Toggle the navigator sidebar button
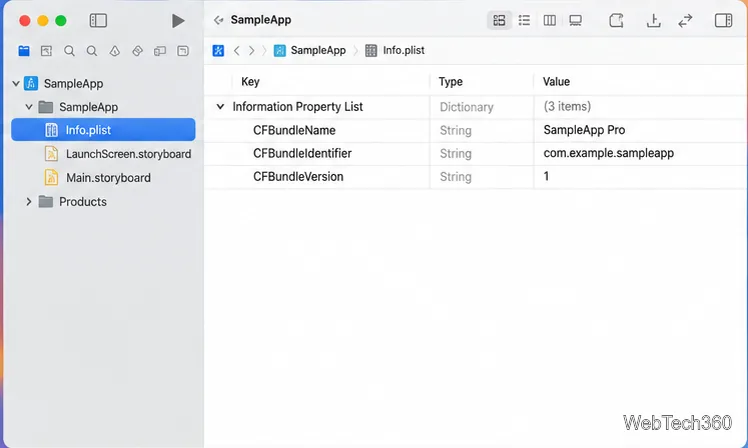This screenshot has width=748, height=448. pyautogui.click(x=98, y=21)
